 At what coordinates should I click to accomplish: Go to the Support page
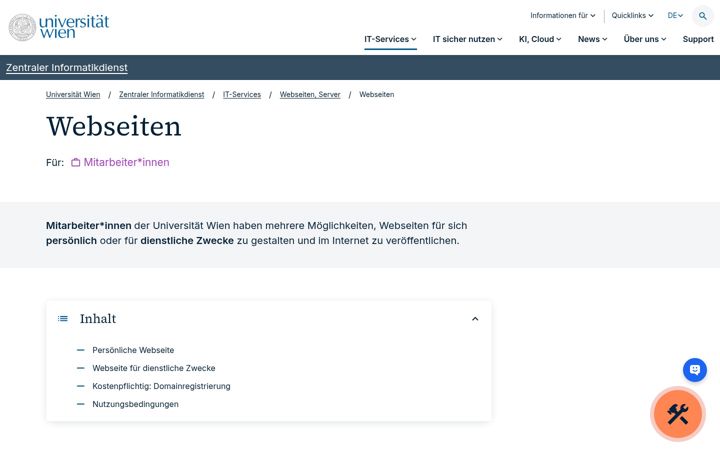click(x=698, y=39)
